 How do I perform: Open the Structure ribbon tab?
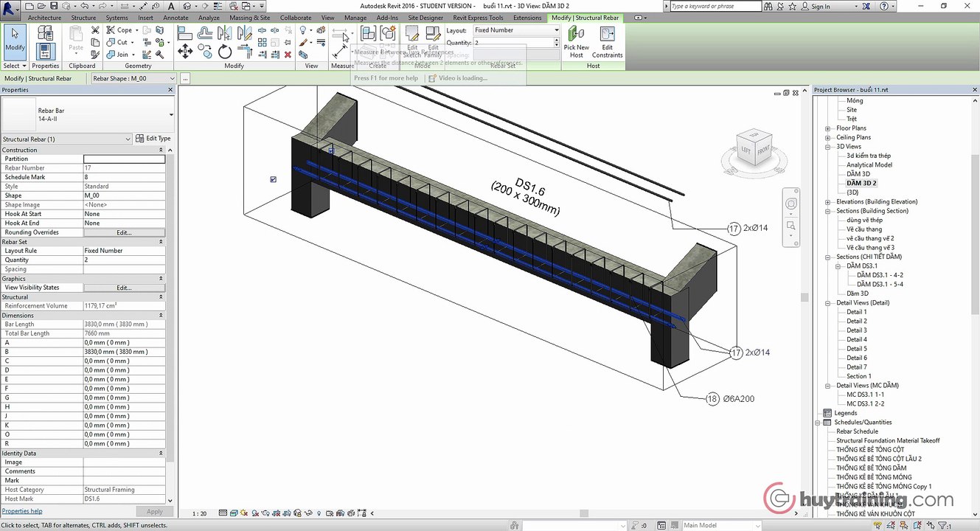click(x=83, y=18)
